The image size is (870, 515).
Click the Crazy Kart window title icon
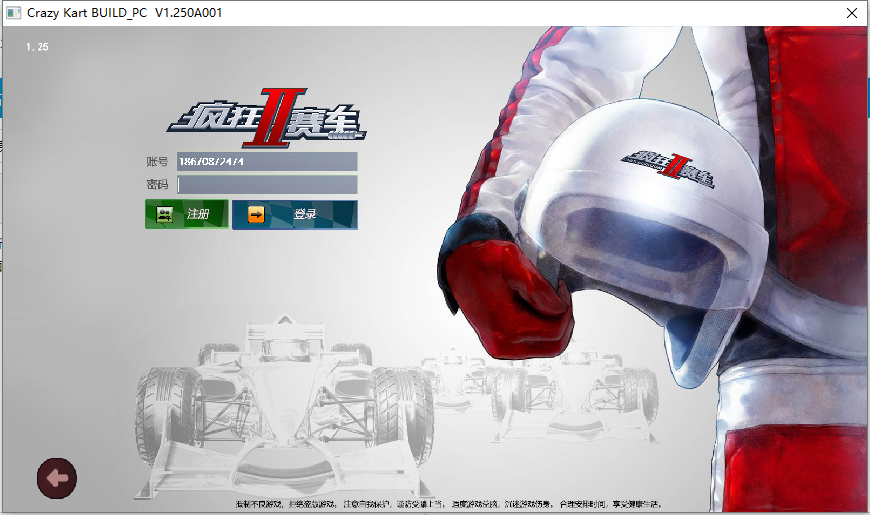coord(13,13)
